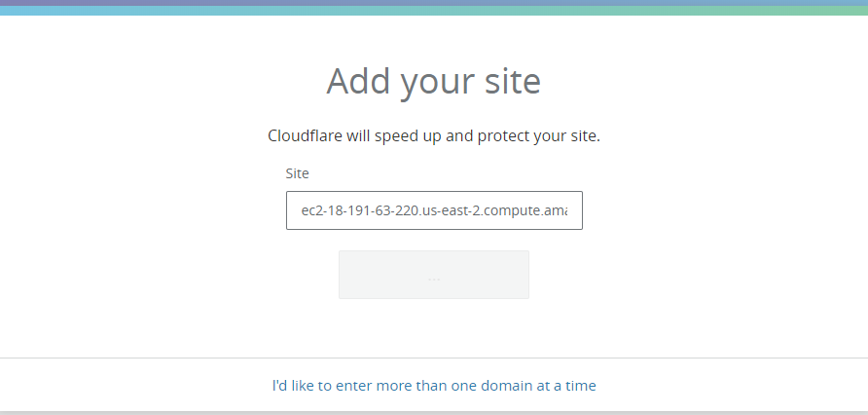Click the word "Cloudflare" in the subtitle
868x415 pixels.
point(305,135)
